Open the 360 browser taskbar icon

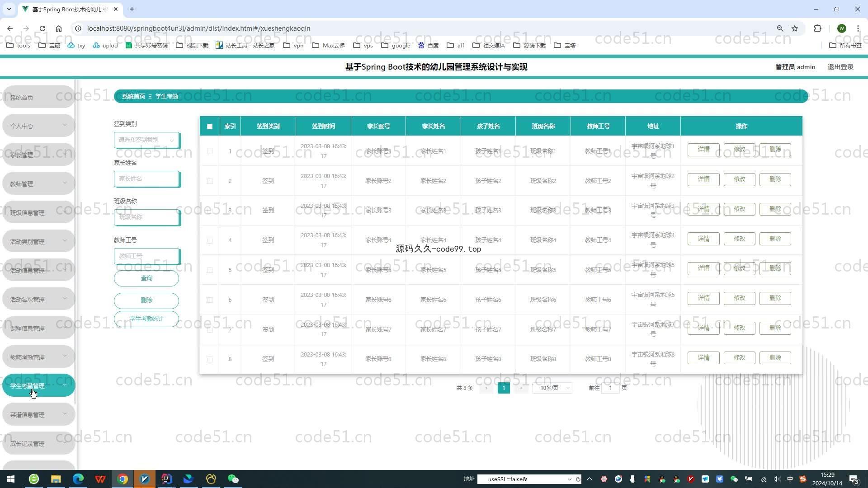coord(34,479)
